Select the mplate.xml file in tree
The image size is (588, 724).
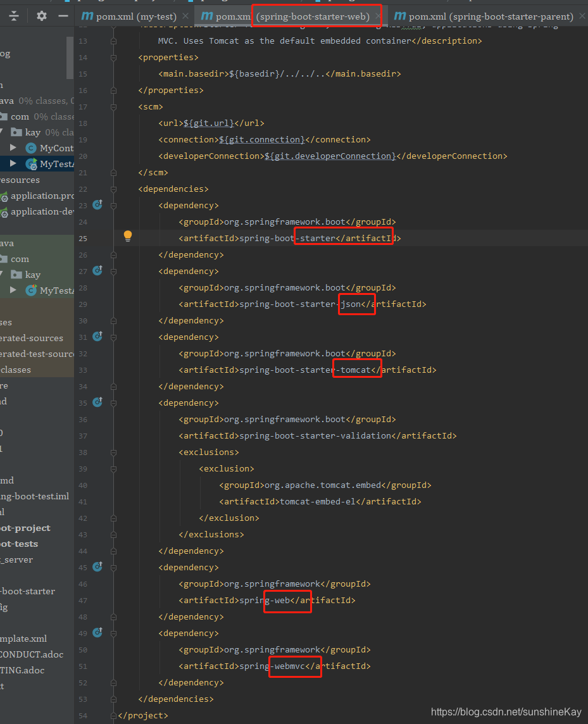click(23, 639)
